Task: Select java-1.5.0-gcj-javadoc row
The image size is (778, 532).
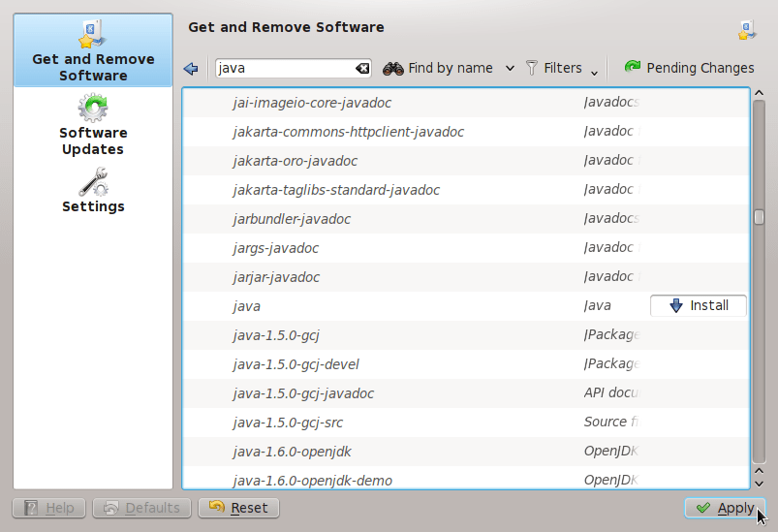Action: [465, 393]
